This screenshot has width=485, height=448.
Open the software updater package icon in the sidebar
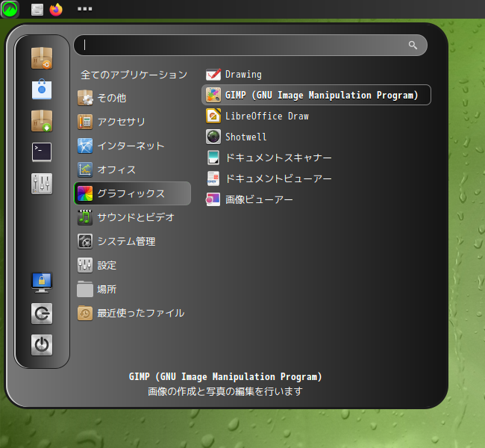click(x=42, y=58)
